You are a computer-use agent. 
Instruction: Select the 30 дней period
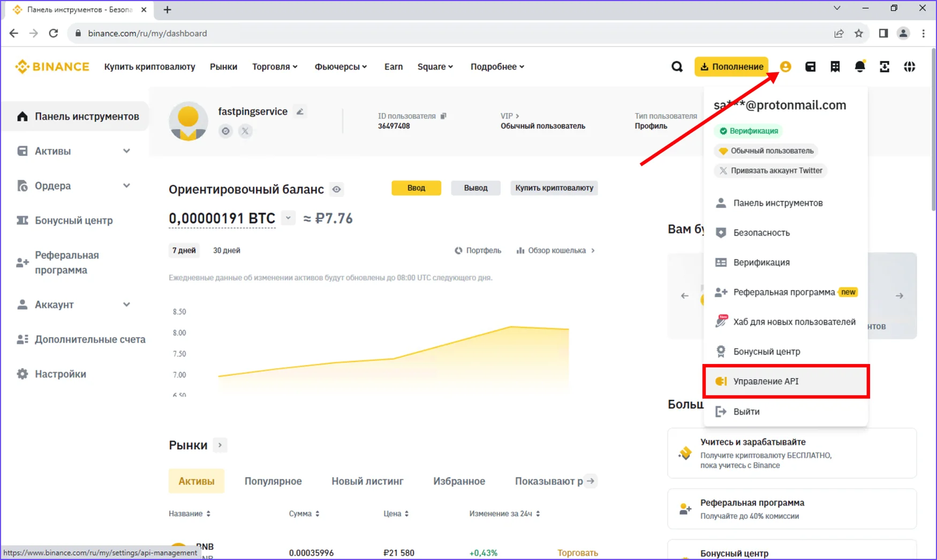(226, 251)
